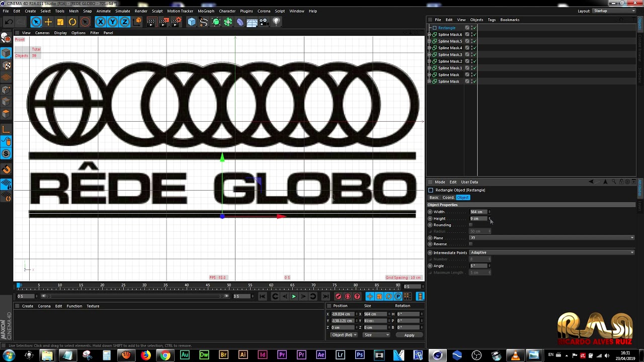
Task: Open the MoGraph menu
Action: (206, 11)
